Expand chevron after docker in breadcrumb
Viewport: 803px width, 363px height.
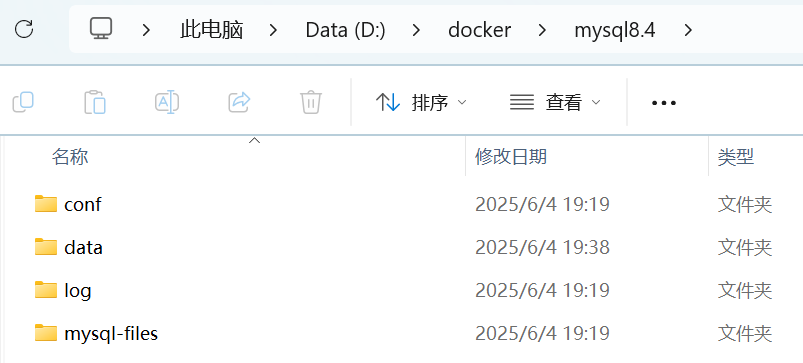542,30
